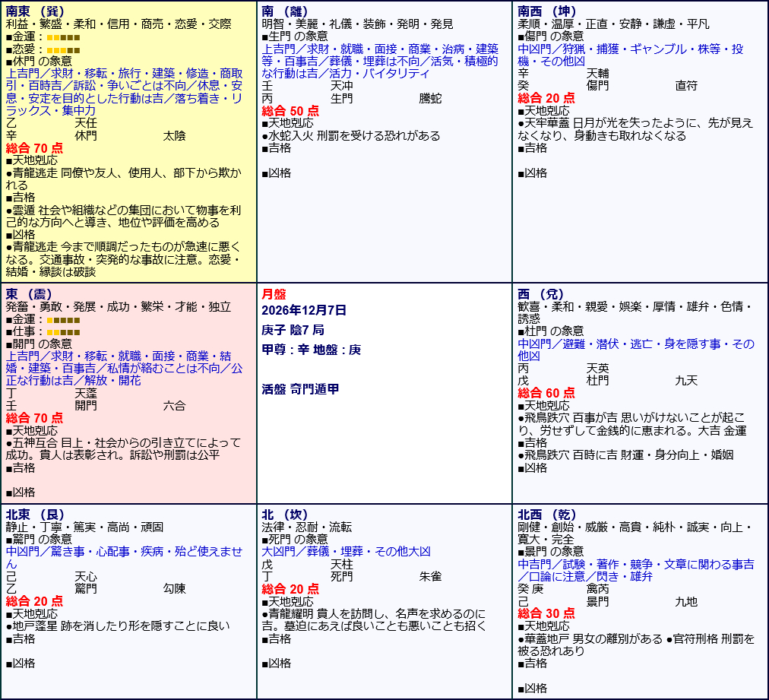This screenshot has width=769, height=700.
Task: Click the 禽芮 star label
Action: point(598,588)
